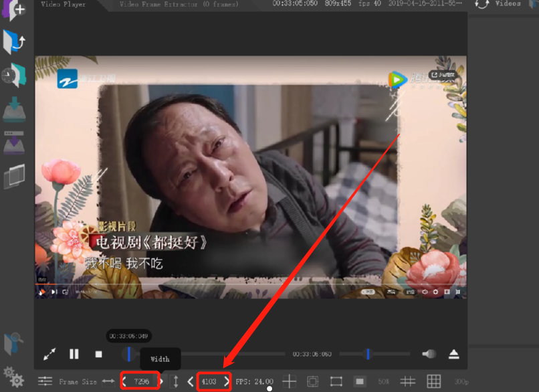Click the volume slider handle

pyautogui.click(x=368, y=354)
